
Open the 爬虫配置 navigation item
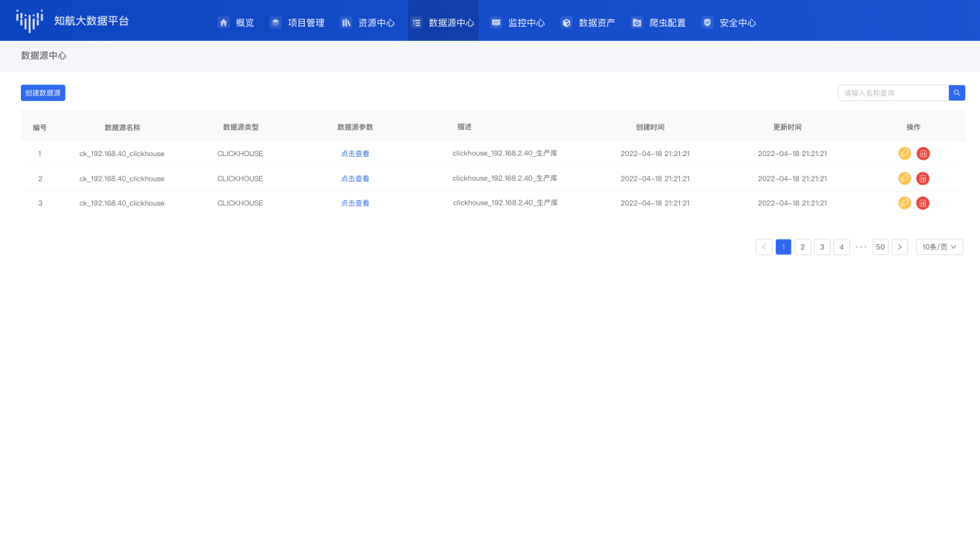pos(658,23)
